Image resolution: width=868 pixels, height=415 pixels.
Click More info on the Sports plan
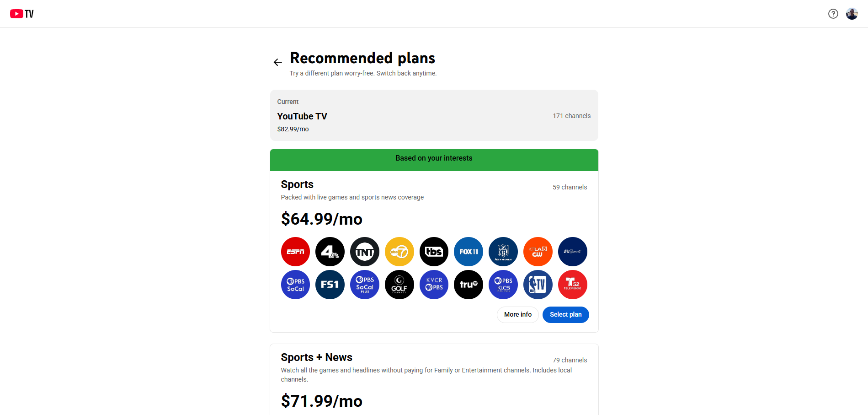click(x=517, y=315)
